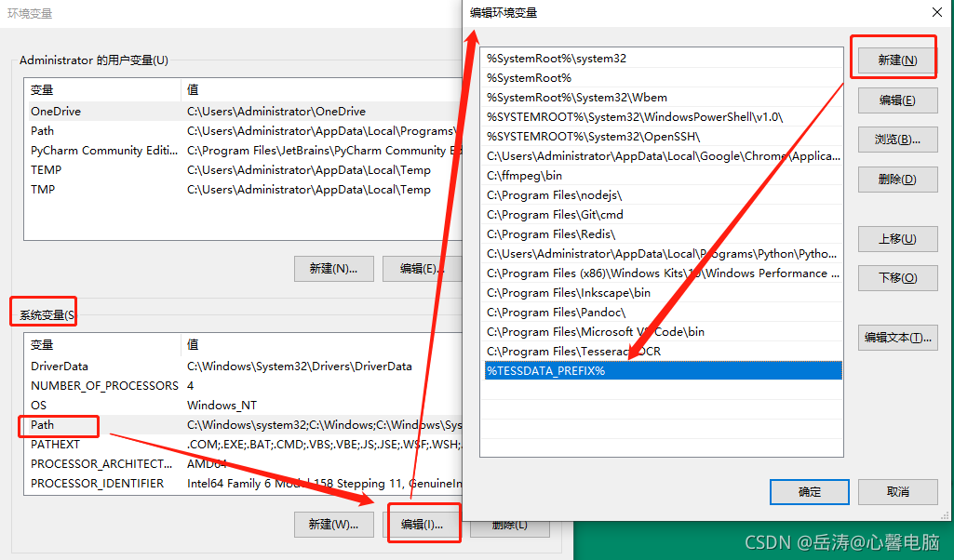Select C:\Program Files\Git\cmd entry
Image resolution: width=954 pixels, height=560 pixels.
coord(664,215)
